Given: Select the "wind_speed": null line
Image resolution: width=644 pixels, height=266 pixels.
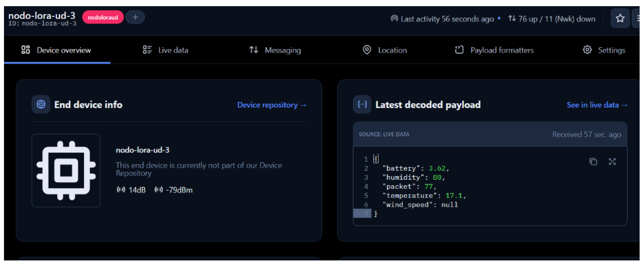Looking at the screenshot, I should point(420,205).
